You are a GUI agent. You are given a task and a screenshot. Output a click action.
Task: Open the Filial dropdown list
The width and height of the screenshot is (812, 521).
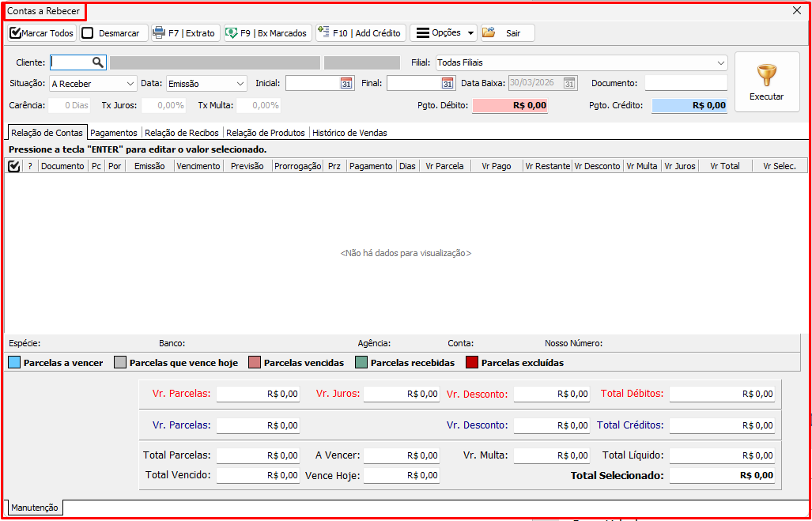coord(720,62)
